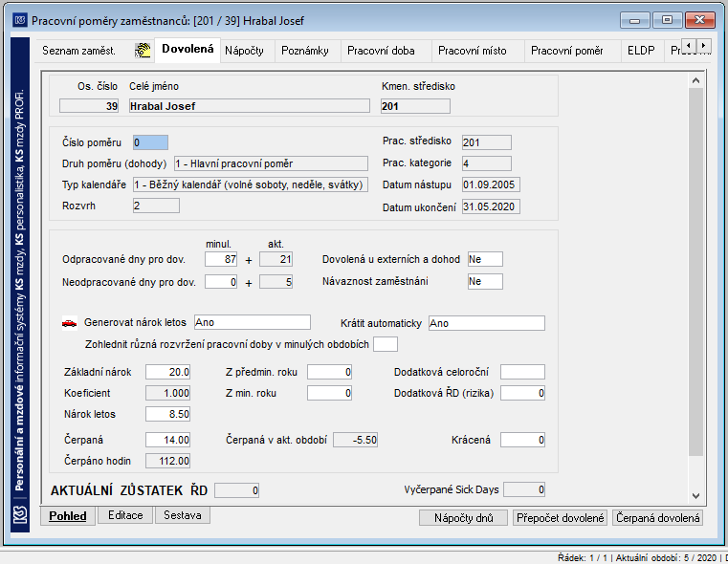The image size is (728, 564).
Task: Click the Nárok letos field
Action: coord(167,414)
